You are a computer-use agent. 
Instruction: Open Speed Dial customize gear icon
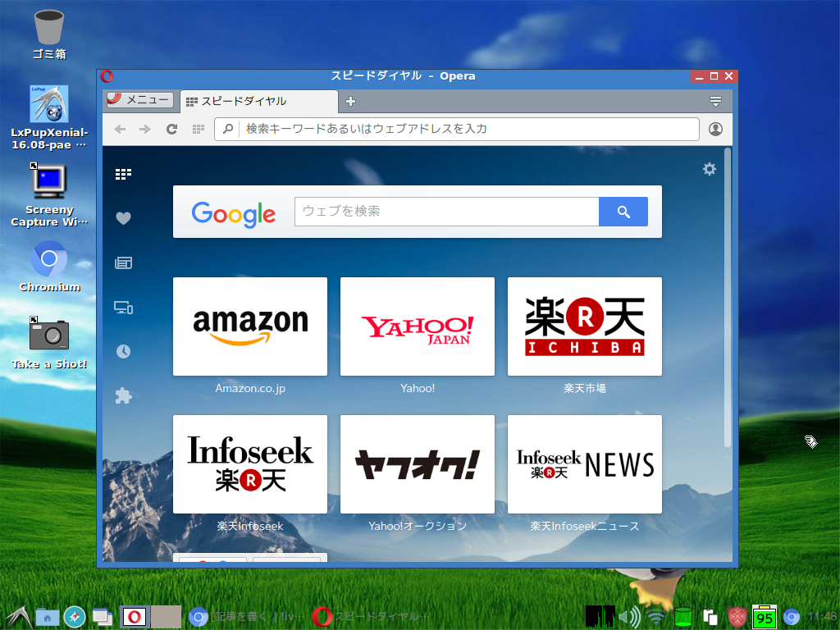click(x=710, y=169)
